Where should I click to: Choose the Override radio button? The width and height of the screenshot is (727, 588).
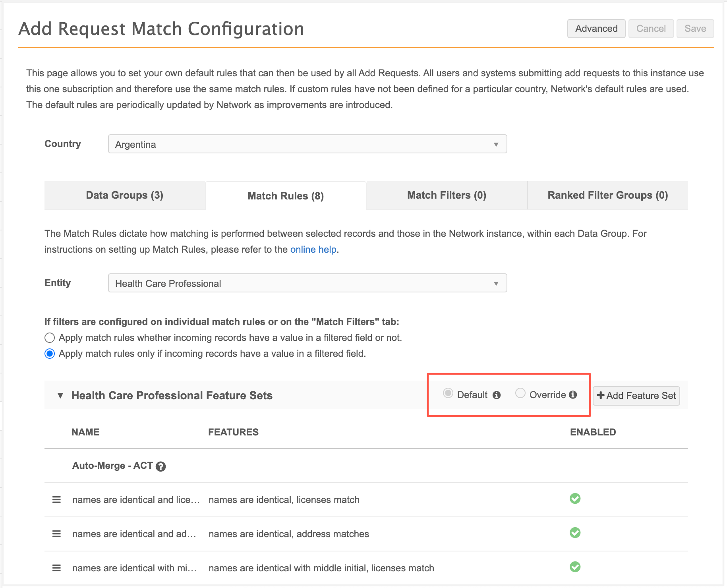click(520, 393)
